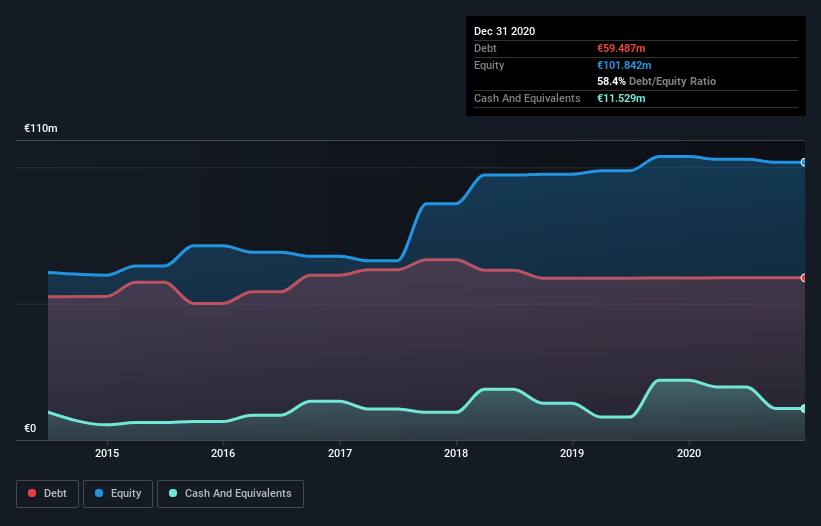Click the Dec 31 2020 tooltip date
The image size is (821, 526).
coord(505,31)
